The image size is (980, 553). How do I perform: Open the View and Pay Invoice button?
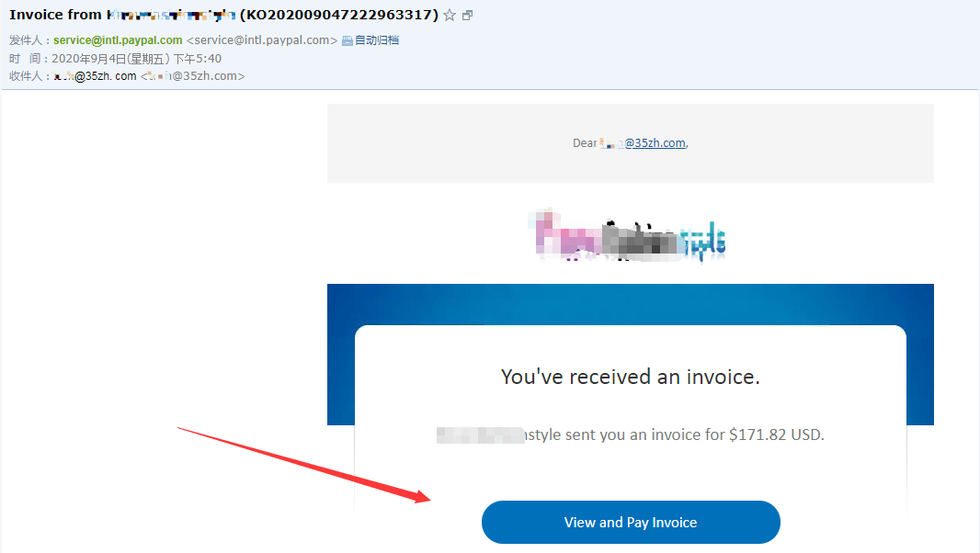click(631, 523)
